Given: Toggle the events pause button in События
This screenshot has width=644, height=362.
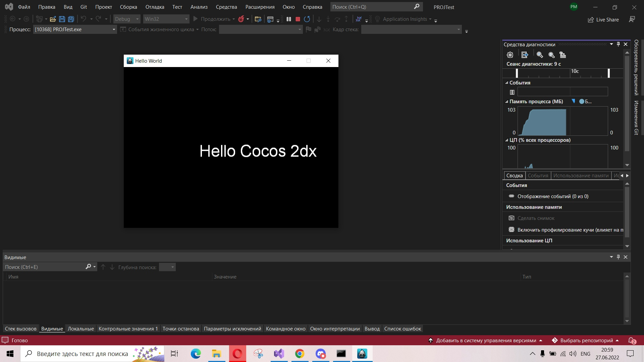Looking at the screenshot, I should pyautogui.click(x=512, y=92).
